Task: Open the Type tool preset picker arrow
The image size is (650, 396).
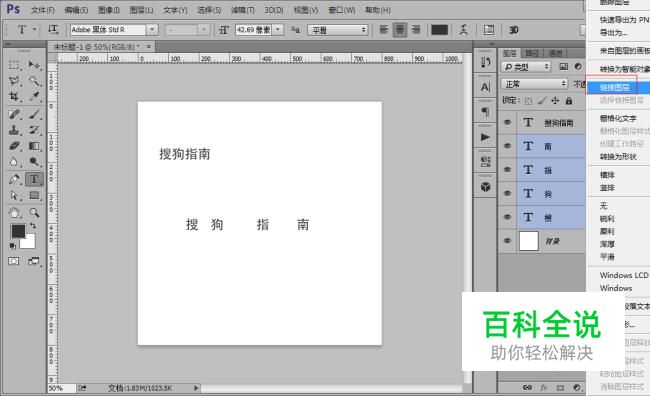Action: click(34, 29)
